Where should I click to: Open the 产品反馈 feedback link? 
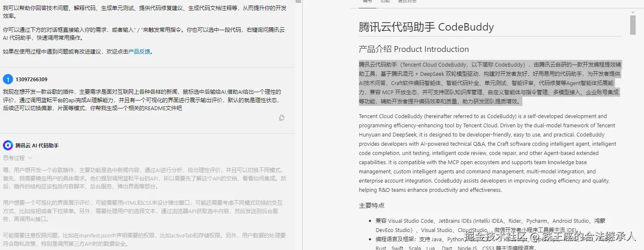pyautogui.click(x=139, y=52)
